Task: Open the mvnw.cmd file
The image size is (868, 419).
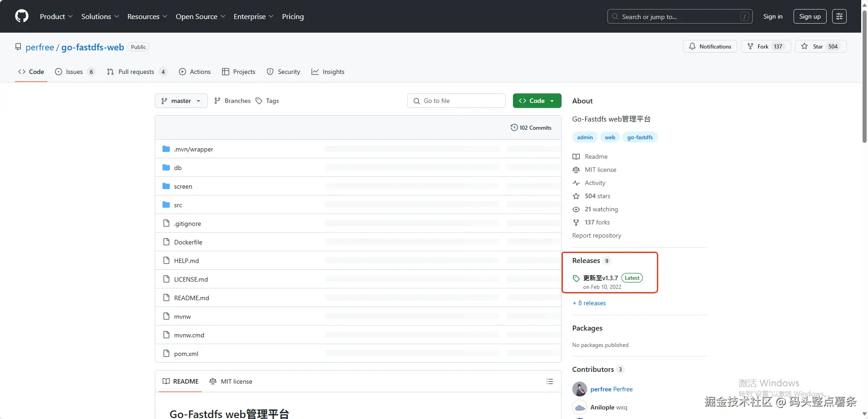Action: click(189, 335)
